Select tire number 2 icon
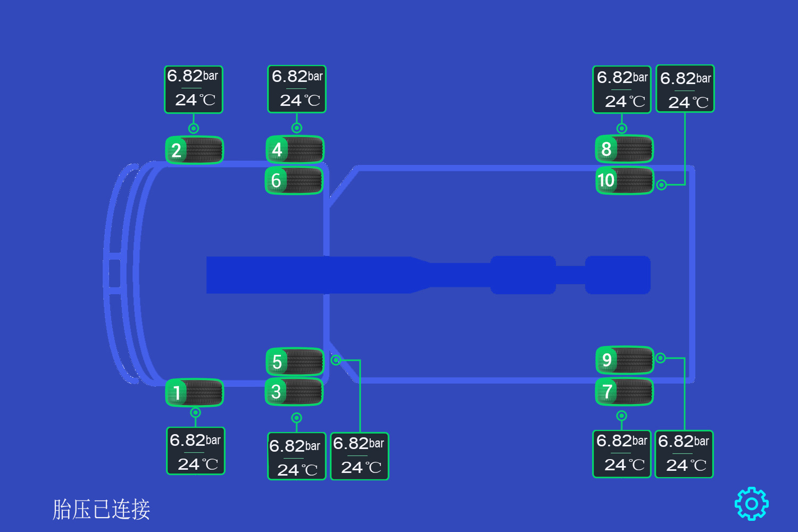798x532 pixels. pos(194,150)
